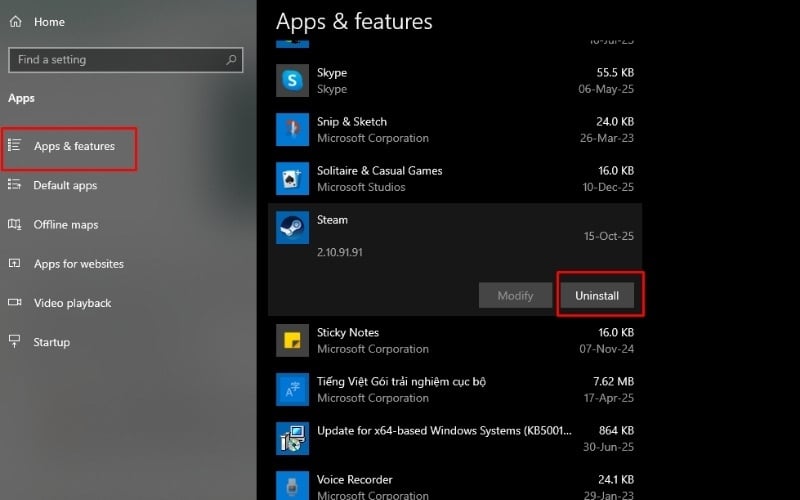The height and width of the screenshot is (500, 800).
Task: Go to Offline maps settings
Action: pyautogui.click(x=65, y=224)
